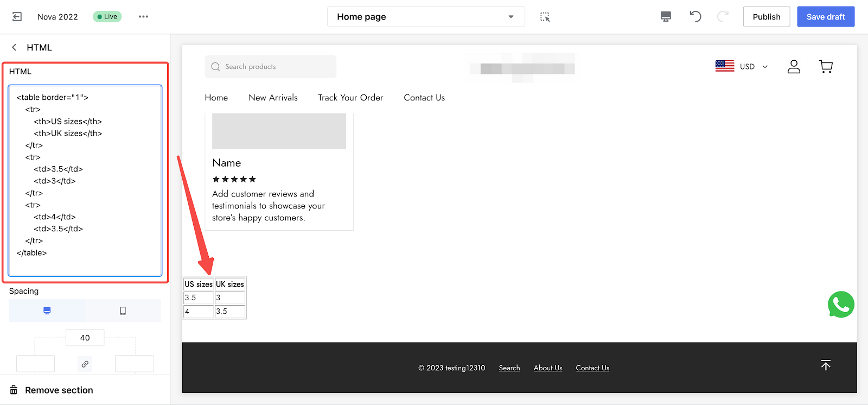Open Home menu item

pyautogui.click(x=216, y=98)
